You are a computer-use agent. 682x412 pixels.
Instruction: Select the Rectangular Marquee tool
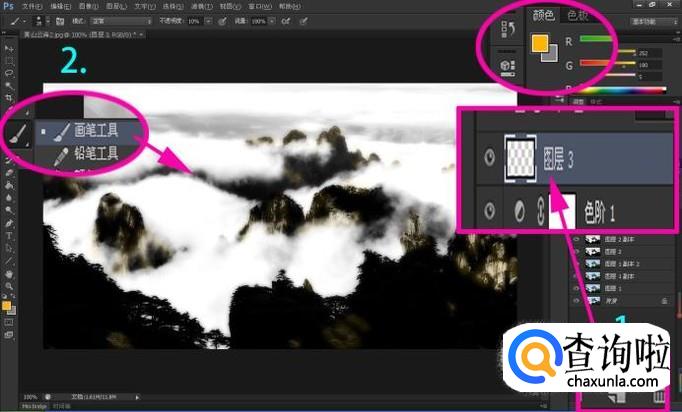[x=9, y=61]
